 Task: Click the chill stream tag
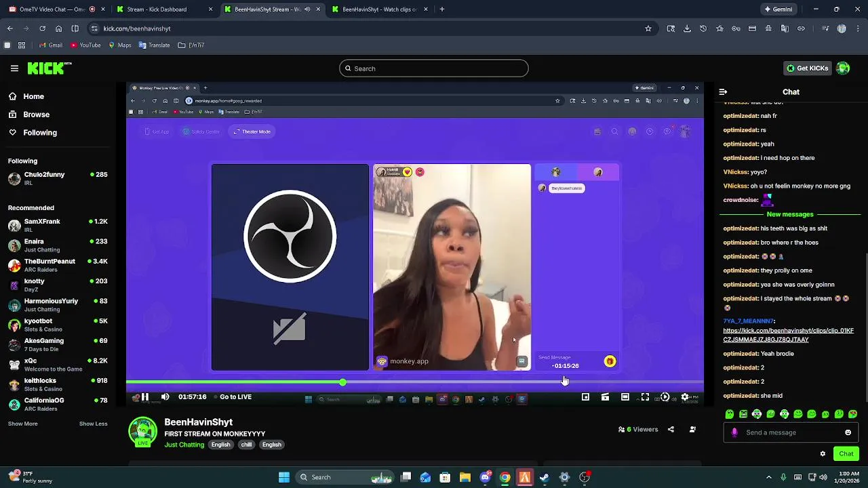click(246, 445)
